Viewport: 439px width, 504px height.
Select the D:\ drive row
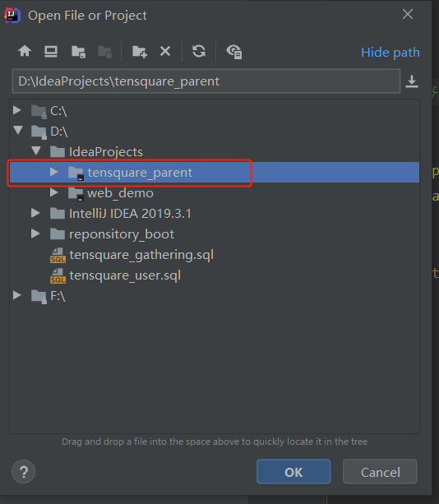215,132
